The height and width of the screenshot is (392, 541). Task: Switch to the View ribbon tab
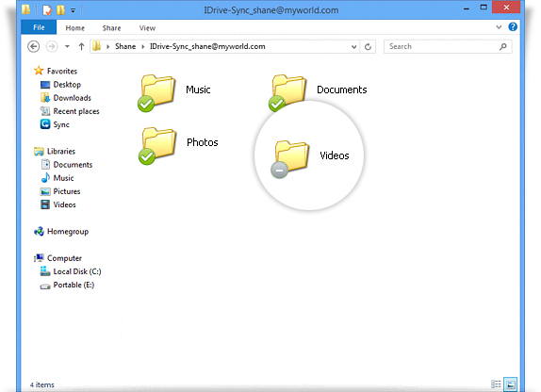pyautogui.click(x=147, y=28)
